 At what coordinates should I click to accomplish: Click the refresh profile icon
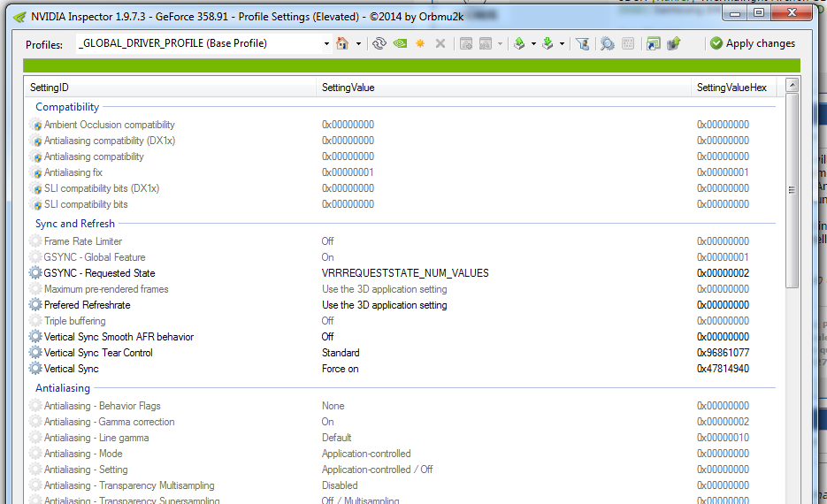tap(379, 43)
